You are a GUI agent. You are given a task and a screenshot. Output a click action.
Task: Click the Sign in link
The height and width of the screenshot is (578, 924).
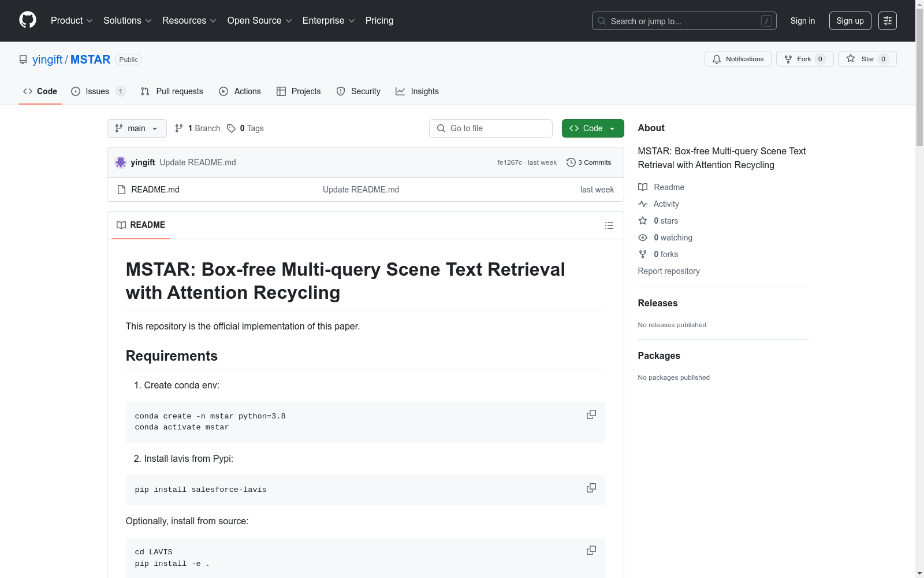point(803,21)
